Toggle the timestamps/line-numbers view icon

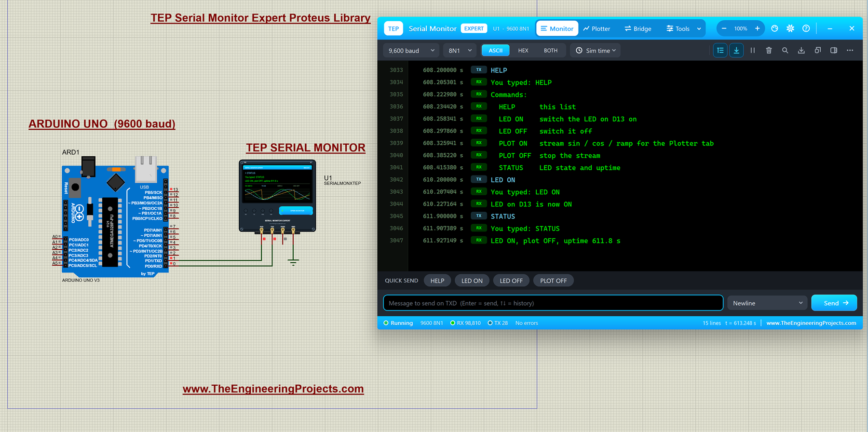(720, 50)
